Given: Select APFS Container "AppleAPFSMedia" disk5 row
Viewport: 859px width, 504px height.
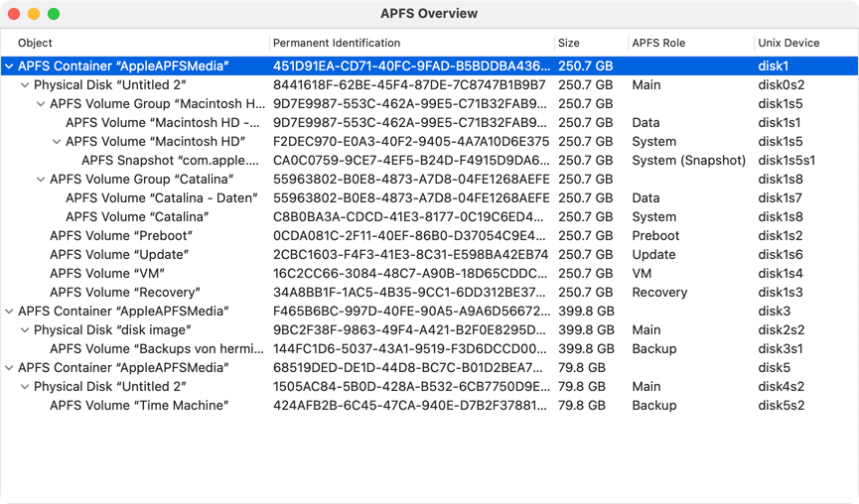Looking at the screenshot, I should (429, 368).
